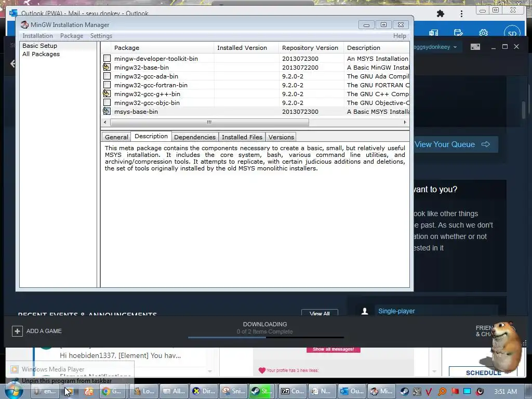Select All Packages in left pane
The height and width of the screenshot is (399, 532).
click(41, 54)
